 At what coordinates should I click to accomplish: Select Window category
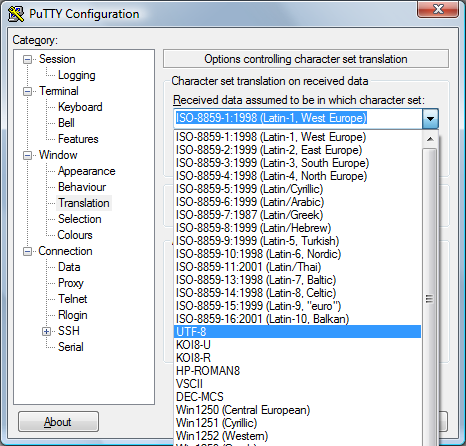click(58, 155)
